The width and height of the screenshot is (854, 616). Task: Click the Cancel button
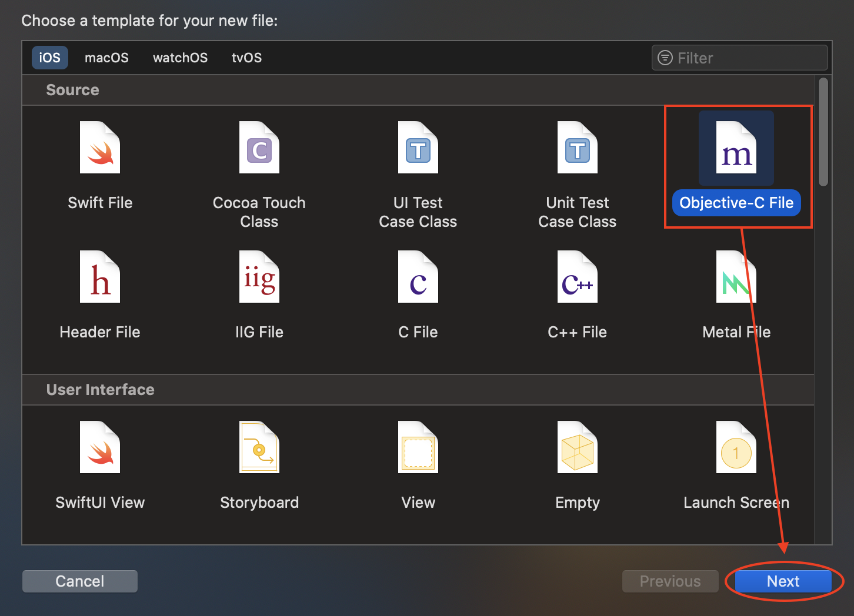tap(80, 581)
